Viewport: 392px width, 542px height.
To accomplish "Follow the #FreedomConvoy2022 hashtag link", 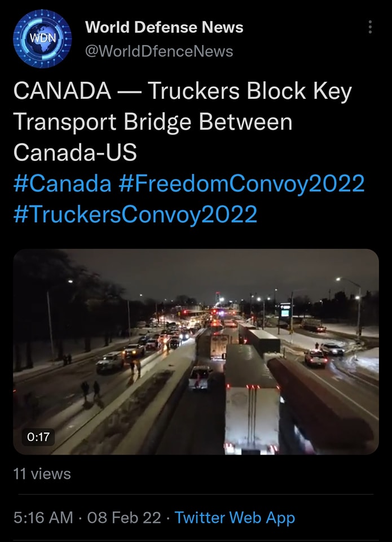I will (x=241, y=183).
